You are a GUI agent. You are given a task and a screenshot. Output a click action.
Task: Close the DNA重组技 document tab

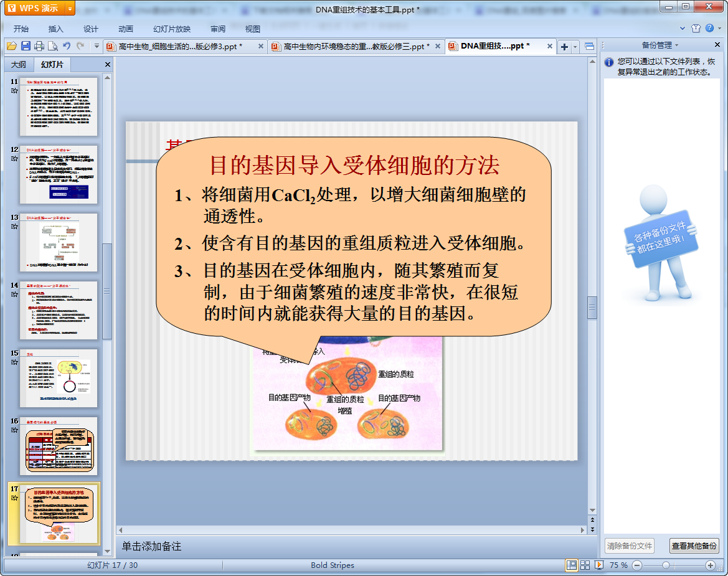pos(550,46)
